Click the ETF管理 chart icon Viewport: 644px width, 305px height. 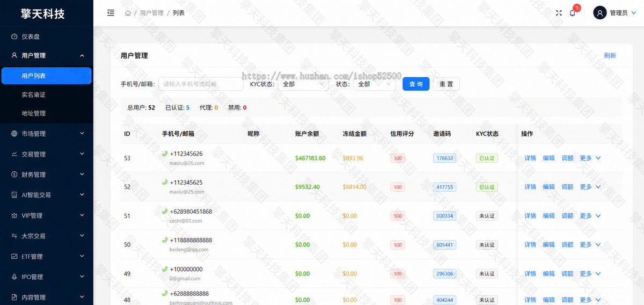tap(14, 257)
